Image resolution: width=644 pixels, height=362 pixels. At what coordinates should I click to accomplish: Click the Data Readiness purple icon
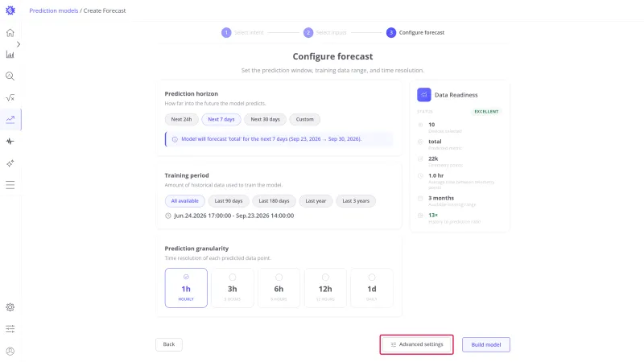coord(424,95)
